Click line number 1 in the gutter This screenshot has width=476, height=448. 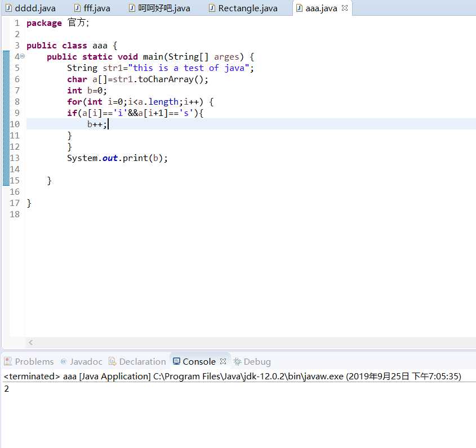point(17,23)
